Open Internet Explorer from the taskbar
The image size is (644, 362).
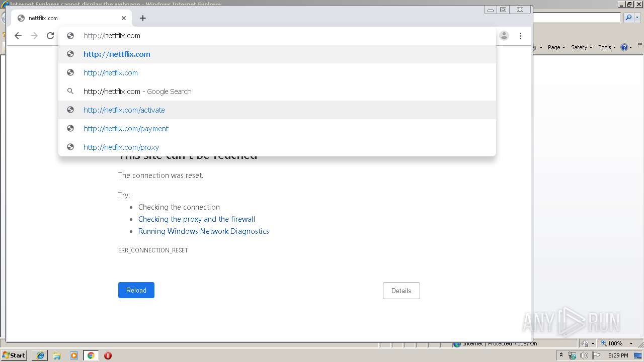[40, 355]
